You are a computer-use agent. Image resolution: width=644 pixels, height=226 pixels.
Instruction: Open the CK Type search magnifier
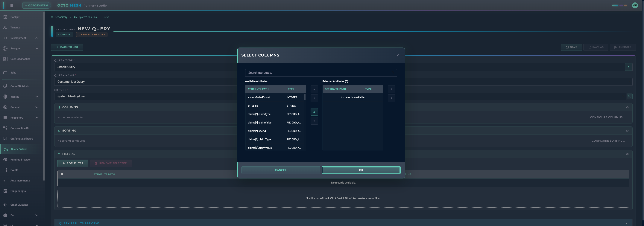click(x=630, y=96)
